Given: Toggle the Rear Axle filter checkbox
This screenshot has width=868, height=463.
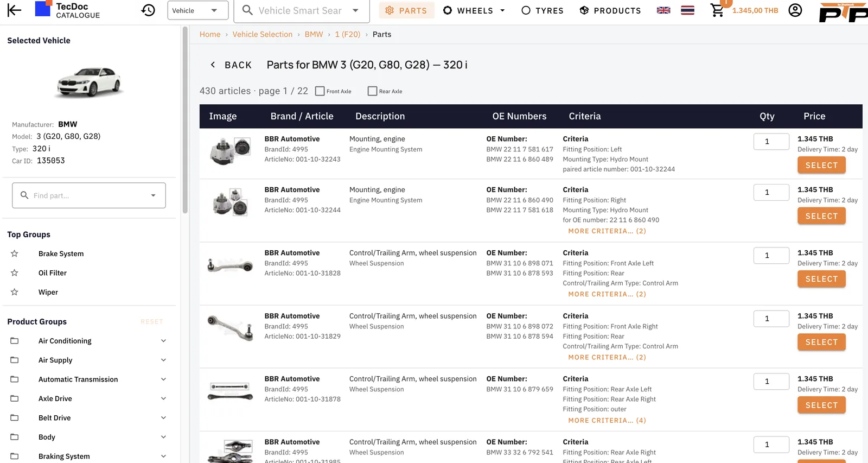Looking at the screenshot, I should tap(373, 91).
